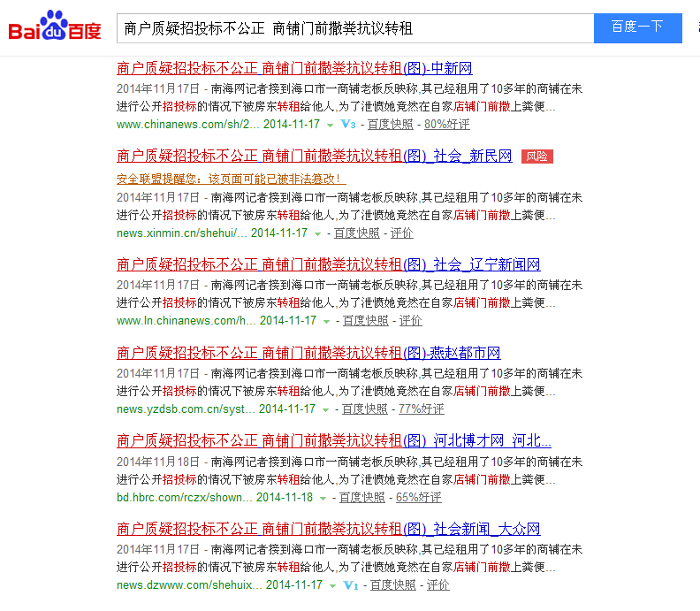
Task: Expand dropdown arrow beside news.dzwww.com date
Action: point(332,586)
